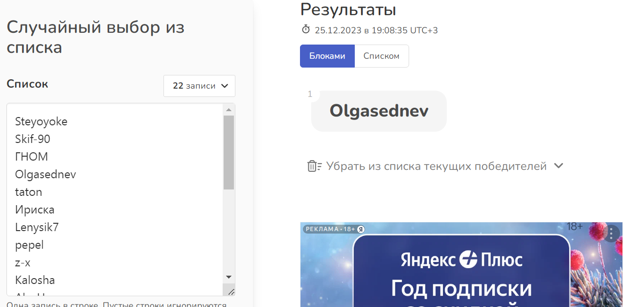
Task: Open the Яндекс Плюс advertisement banner
Action: pos(461,264)
